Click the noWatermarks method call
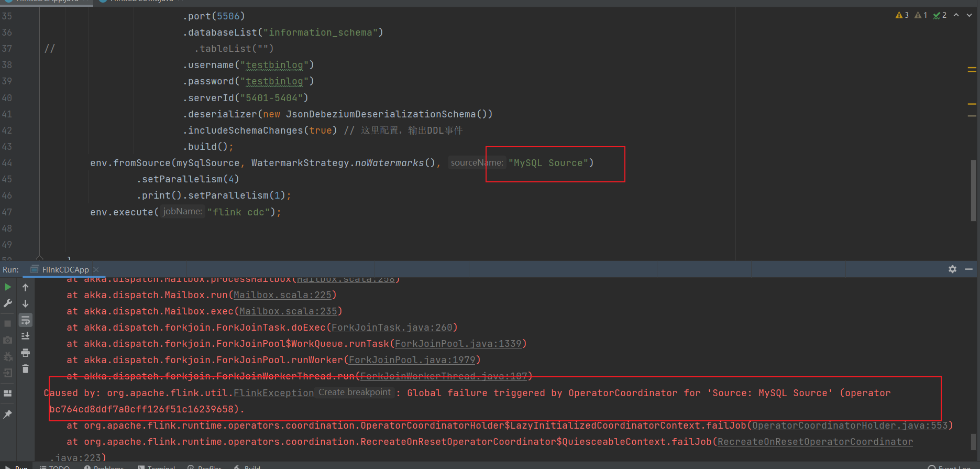This screenshot has height=469, width=980. (389, 163)
